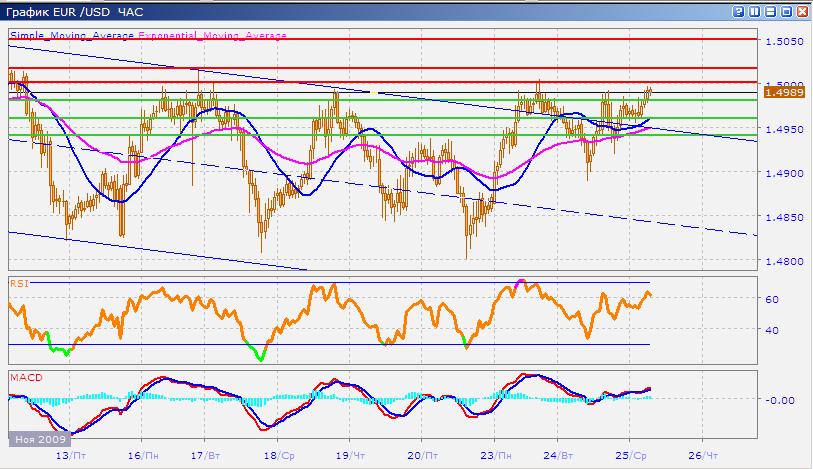The height and width of the screenshot is (469, 813).
Task: Click the RSI 60 level label
Action: click(772, 299)
